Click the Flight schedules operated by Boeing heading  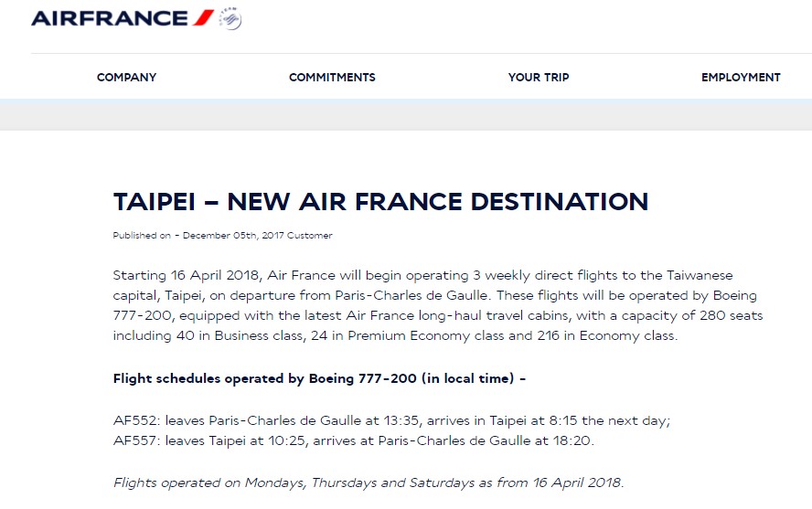(319, 378)
